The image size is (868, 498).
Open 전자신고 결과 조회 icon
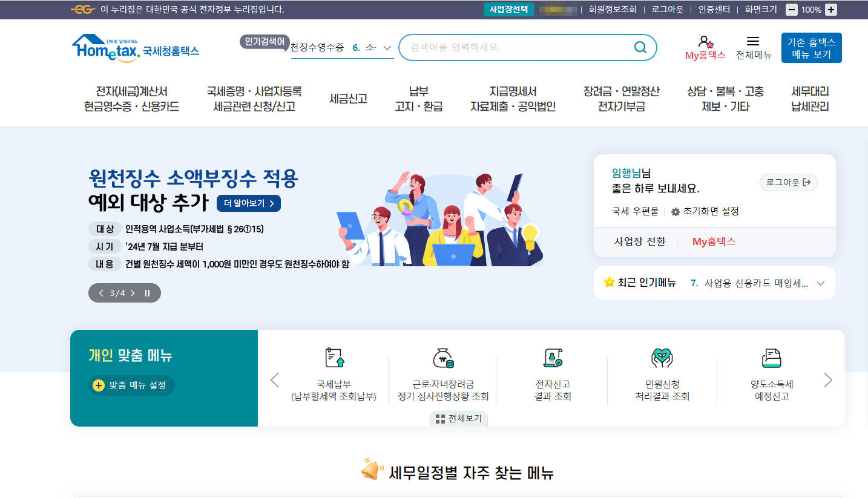(x=553, y=358)
